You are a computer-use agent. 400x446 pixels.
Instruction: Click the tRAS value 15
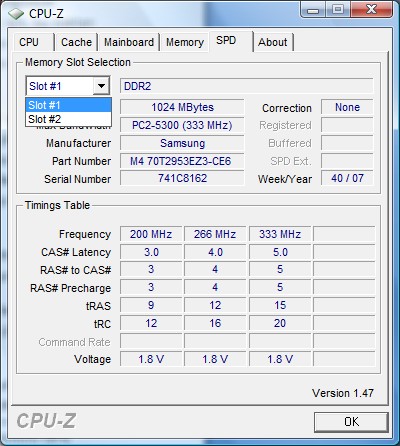[280, 305]
